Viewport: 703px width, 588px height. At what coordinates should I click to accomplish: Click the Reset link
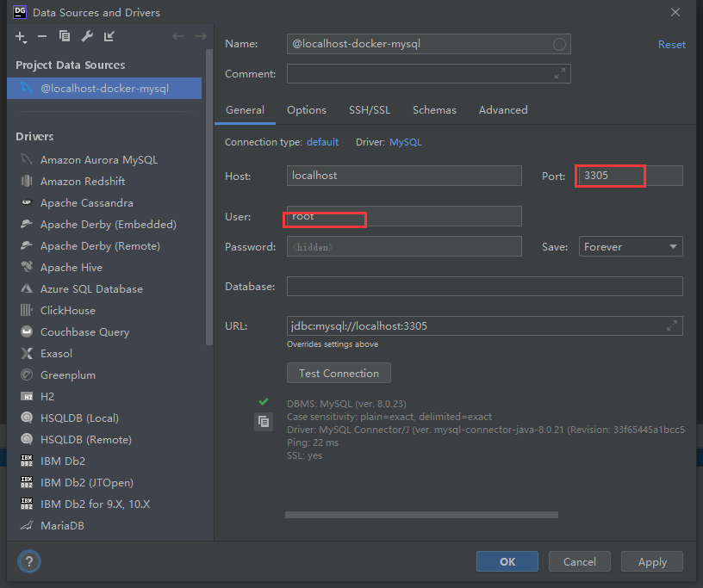[x=672, y=45]
